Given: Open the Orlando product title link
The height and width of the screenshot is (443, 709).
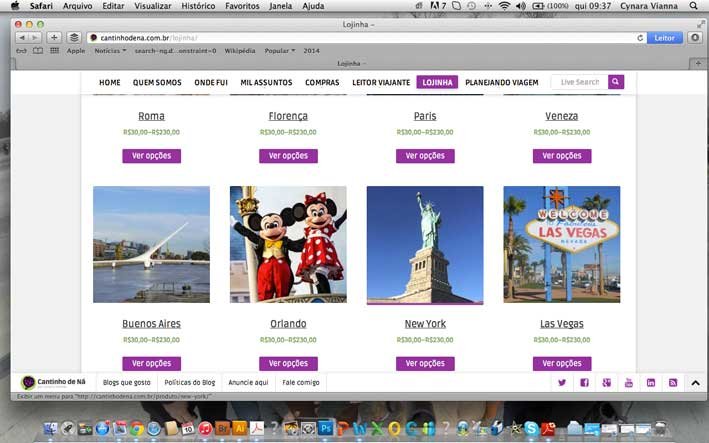Looking at the screenshot, I should click(288, 324).
